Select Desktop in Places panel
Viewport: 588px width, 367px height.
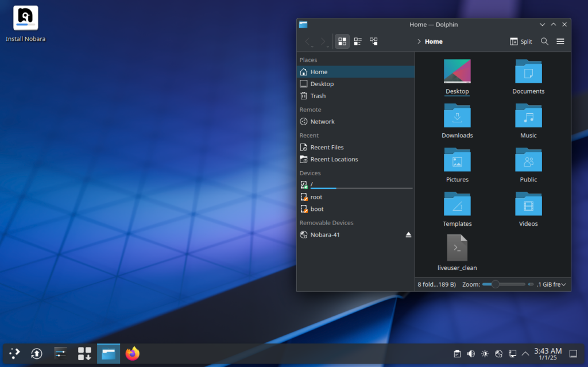[x=355, y=84]
